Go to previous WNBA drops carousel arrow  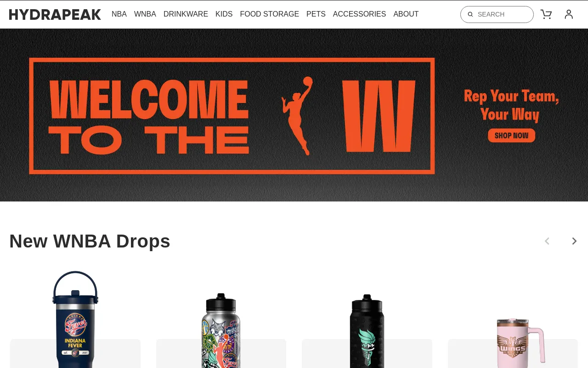point(547,241)
